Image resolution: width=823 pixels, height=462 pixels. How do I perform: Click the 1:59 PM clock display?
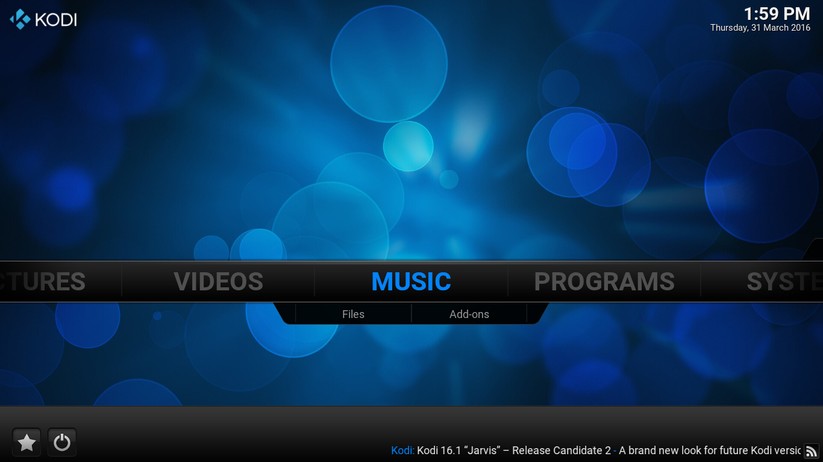click(777, 14)
